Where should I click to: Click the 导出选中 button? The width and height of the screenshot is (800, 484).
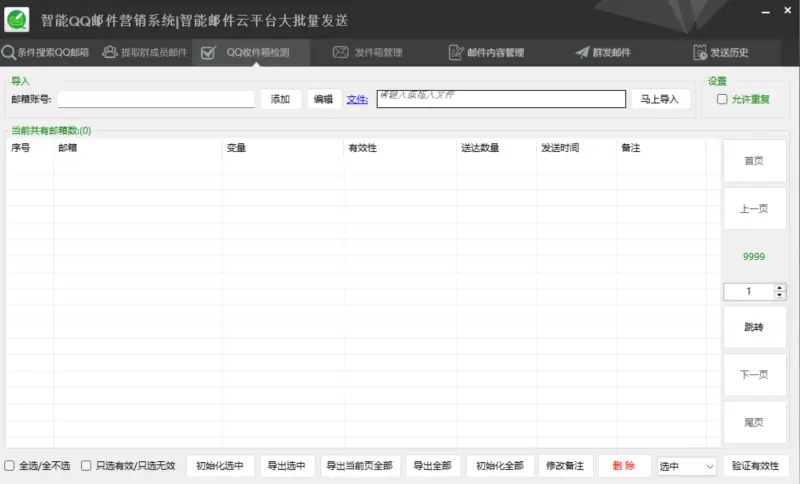tap(287, 466)
